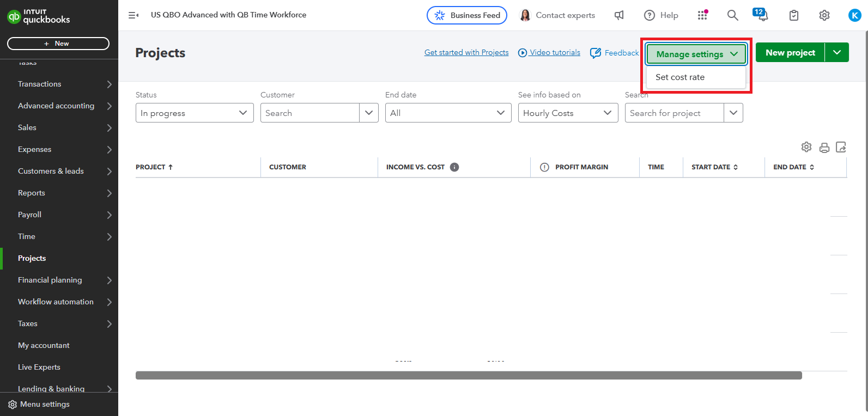Viewport: 868px width, 416px height.
Task: Open the tasks clipboard icon
Action: pos(794,15)
